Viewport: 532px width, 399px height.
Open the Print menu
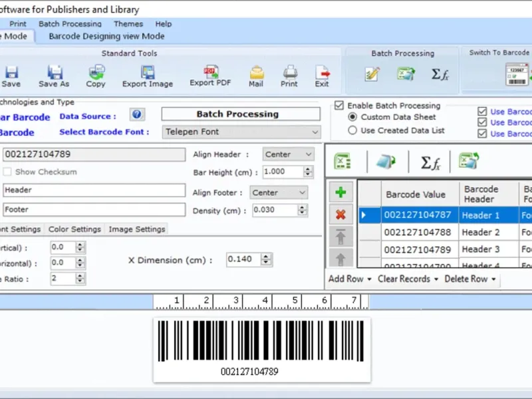18,24
